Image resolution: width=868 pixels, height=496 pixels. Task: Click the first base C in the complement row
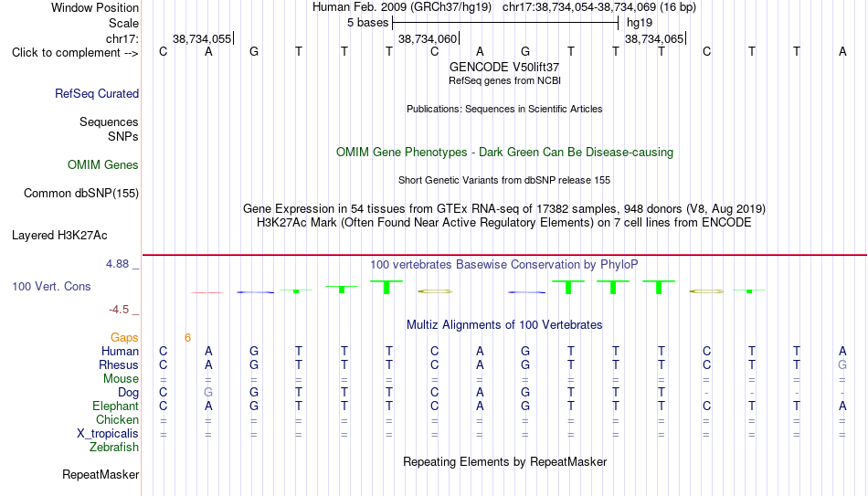click(163, 52)
